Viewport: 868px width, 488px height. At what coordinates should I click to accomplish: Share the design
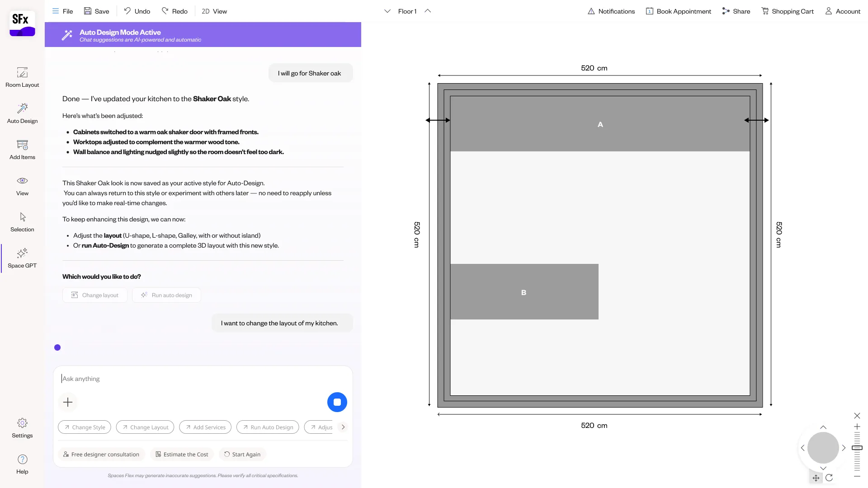736,11
